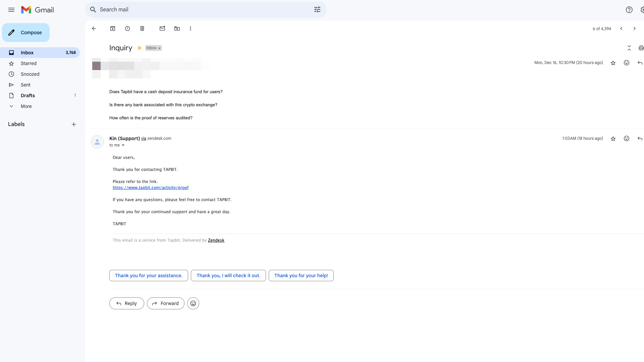
Task: Add emoji reaction to Kin's message
Action: tap(627, 138)
